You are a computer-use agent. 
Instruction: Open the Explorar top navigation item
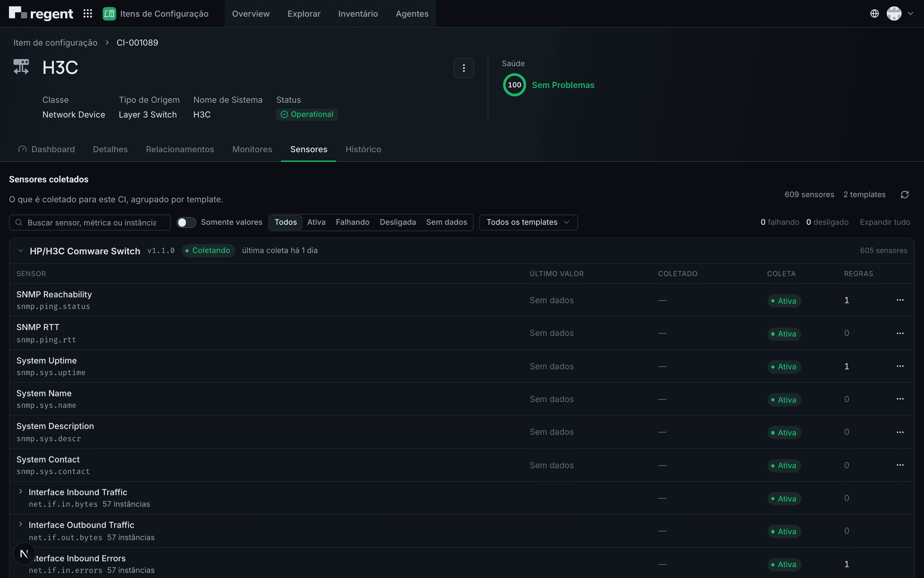[304, 14]
